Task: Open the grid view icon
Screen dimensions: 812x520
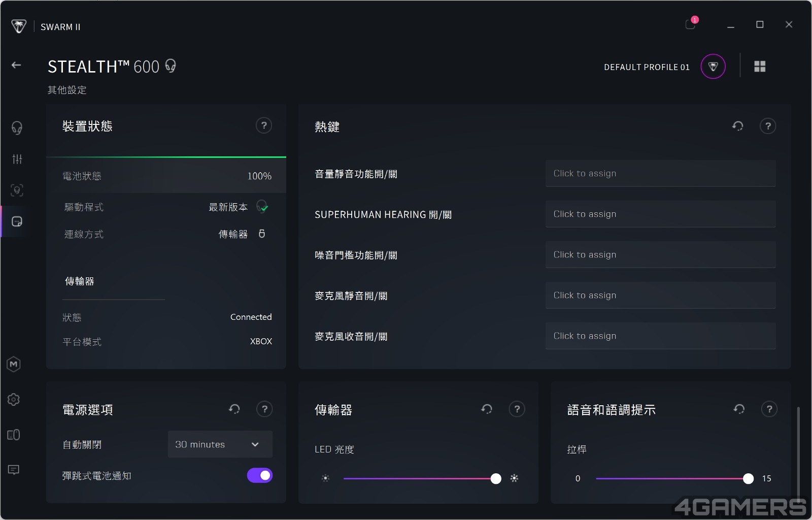Action: click(x=760, y=67)
